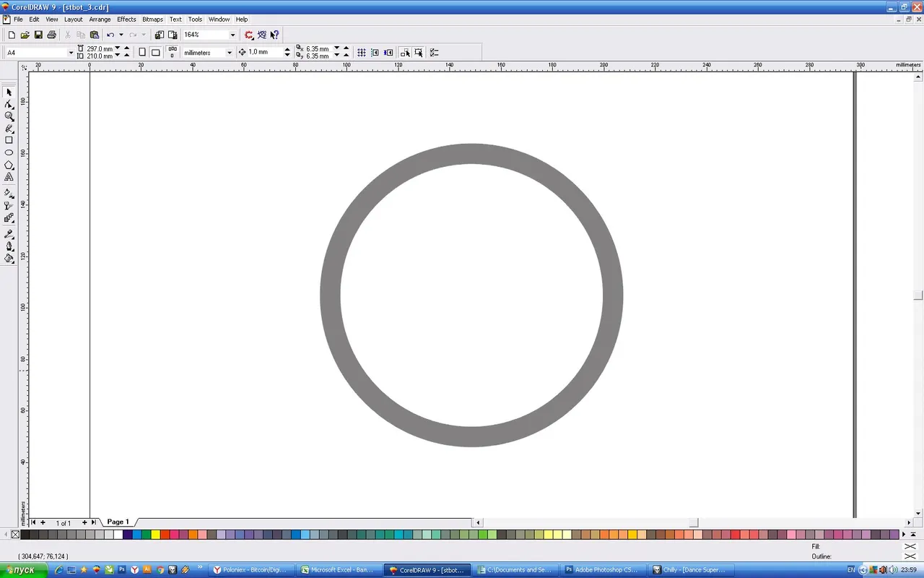Open the zoom level dropdown
This screenshot has width=924, height=578.
click(232, 35)
